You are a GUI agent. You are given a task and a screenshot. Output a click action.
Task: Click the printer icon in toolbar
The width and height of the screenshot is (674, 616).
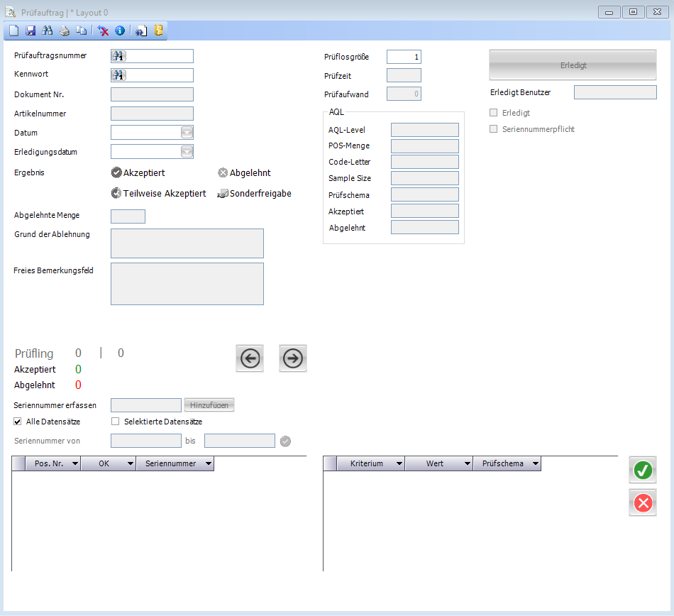(65, 31)
